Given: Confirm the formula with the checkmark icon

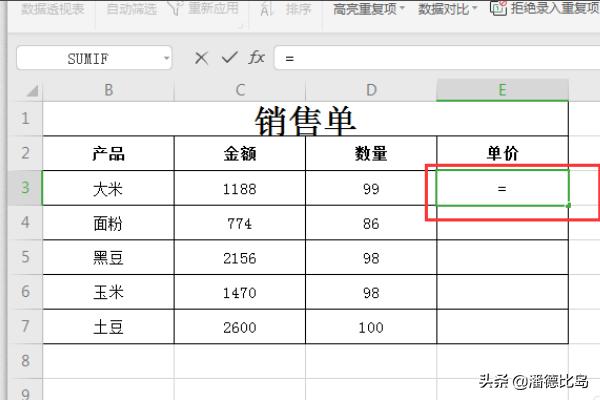Looking at the screenshot, I should click(x=229, y=58).
